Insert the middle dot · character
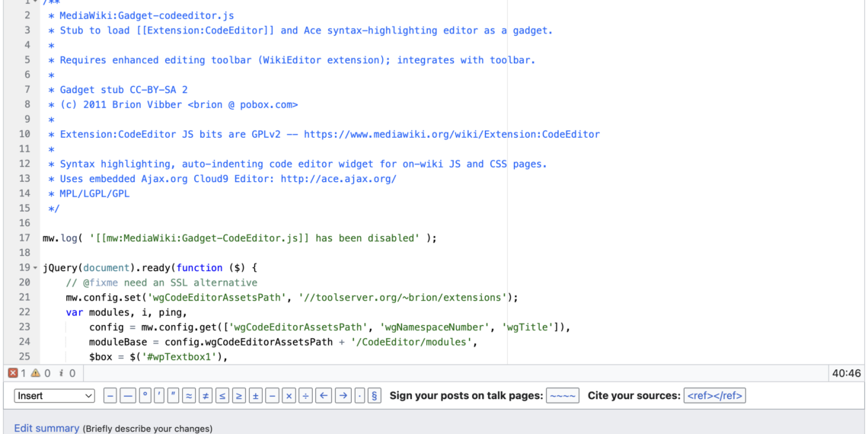Screen dimensions: 868x434 tap(360, 396)
